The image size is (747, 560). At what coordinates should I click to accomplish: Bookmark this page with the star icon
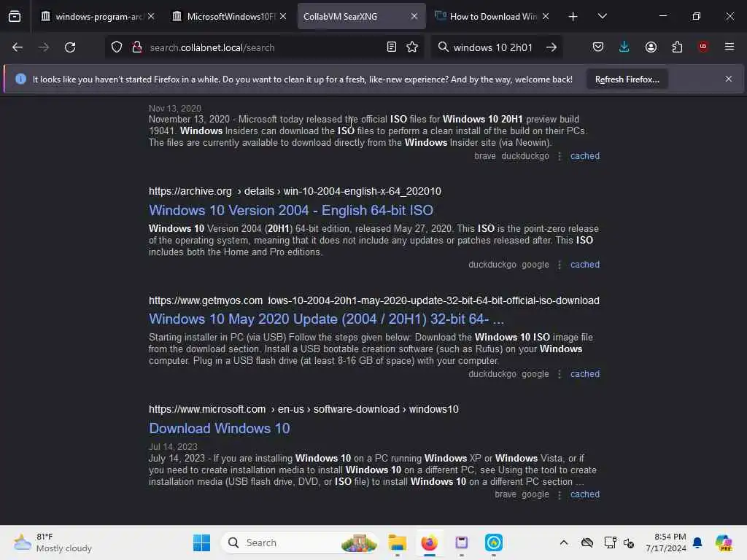412,47
